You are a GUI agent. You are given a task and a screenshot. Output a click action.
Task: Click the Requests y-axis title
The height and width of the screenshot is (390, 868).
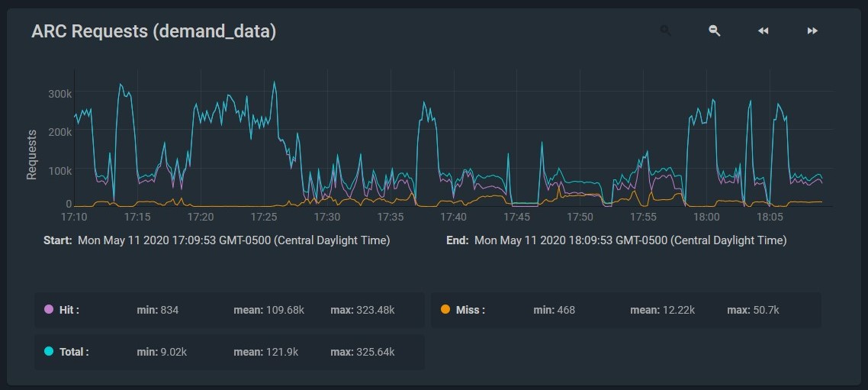(x=31, y=155)
